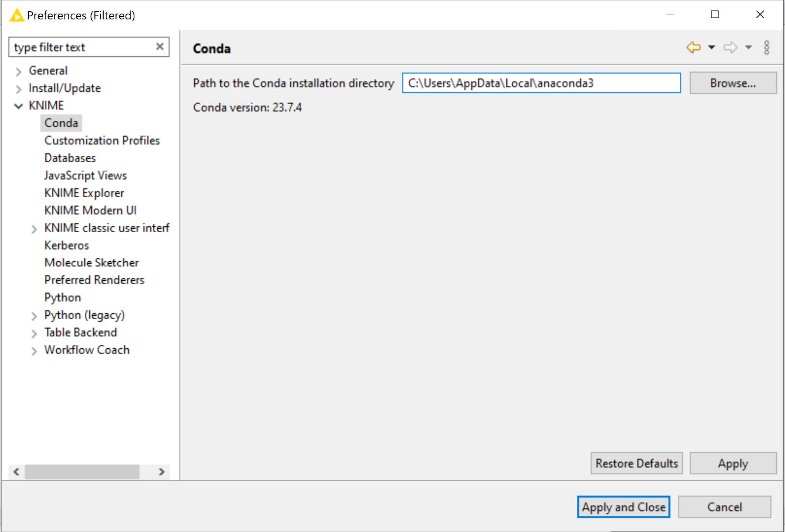Click the additional options kebab menu icon

click(x=767, y=48)
